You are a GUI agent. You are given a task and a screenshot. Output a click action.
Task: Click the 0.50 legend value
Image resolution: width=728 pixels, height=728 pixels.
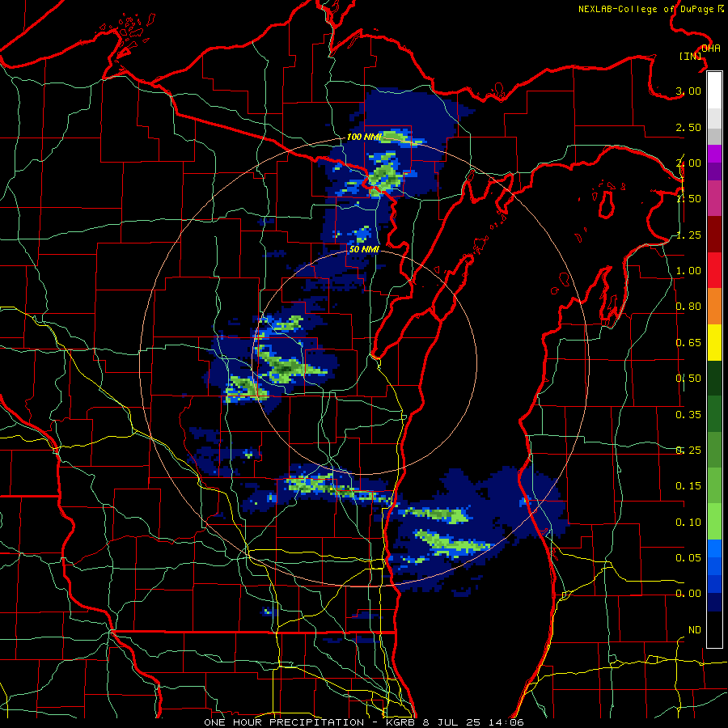click(x=688, y=379)
